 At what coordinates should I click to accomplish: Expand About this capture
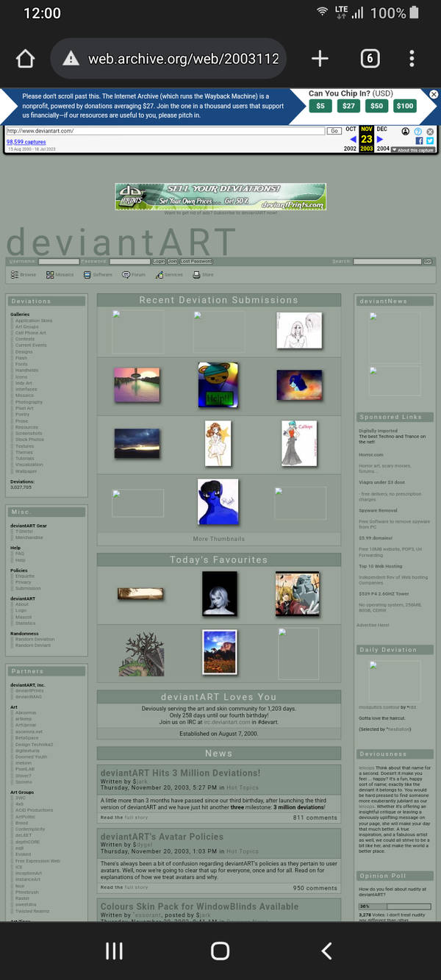tap(413, 150)
